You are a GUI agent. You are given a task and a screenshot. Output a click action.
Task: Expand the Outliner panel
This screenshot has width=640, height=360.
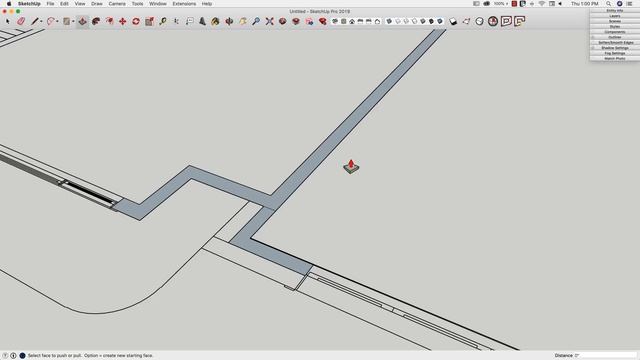[615, 37]
